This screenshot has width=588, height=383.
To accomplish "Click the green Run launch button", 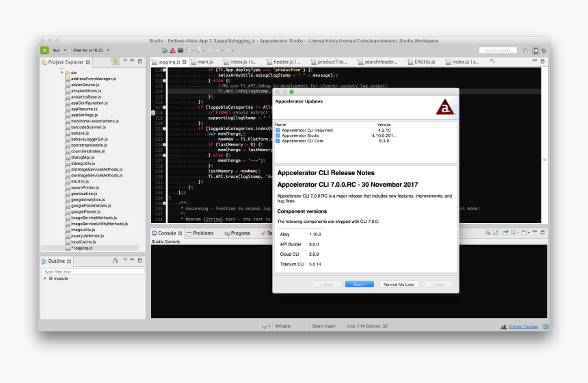I will pos(44,50).
